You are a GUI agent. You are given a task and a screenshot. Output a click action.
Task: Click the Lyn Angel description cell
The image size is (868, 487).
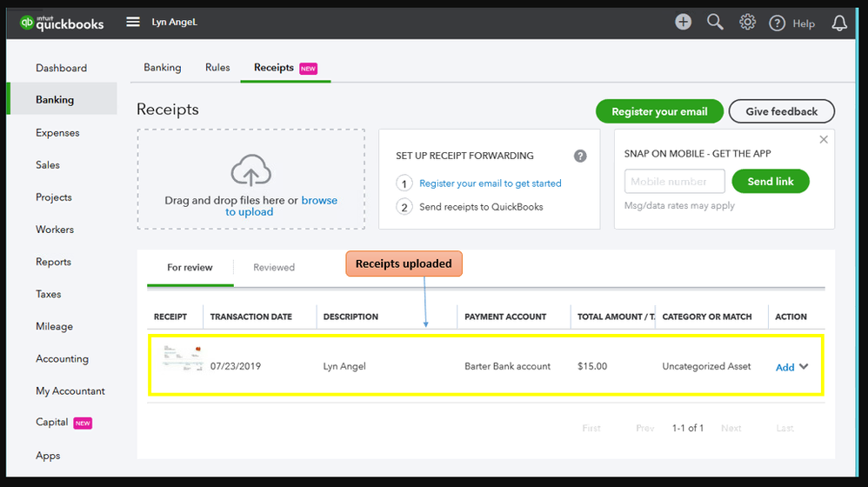tap(344, 366)
